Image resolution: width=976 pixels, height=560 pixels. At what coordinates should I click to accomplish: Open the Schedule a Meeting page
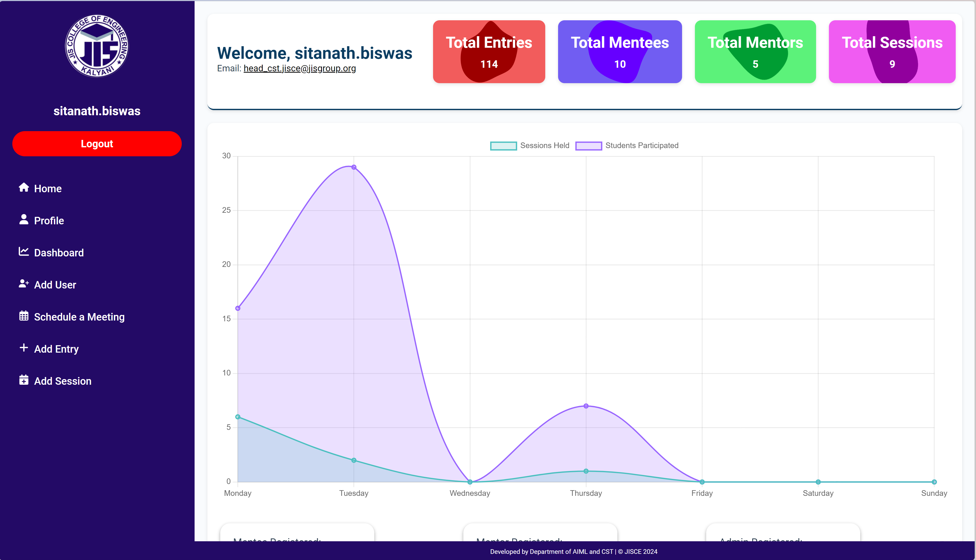point(79,317)
